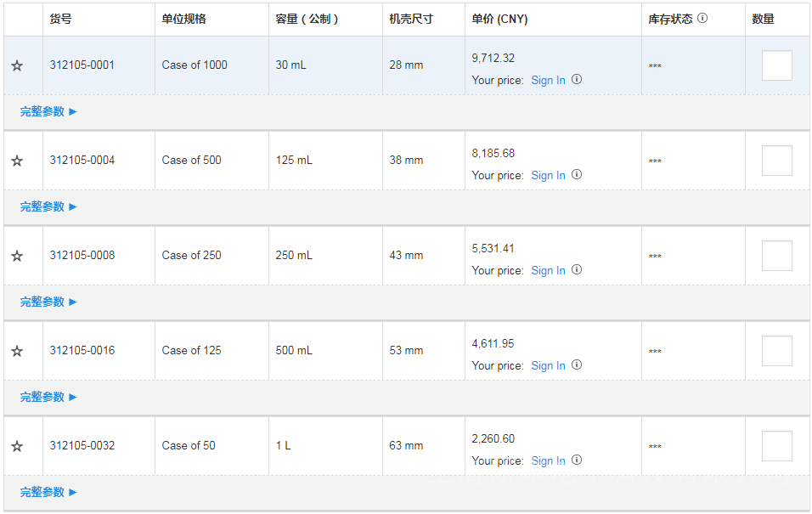The image size is (812, 514).
Task: Click the star beside 312105-0008
Action: point(17,256)
